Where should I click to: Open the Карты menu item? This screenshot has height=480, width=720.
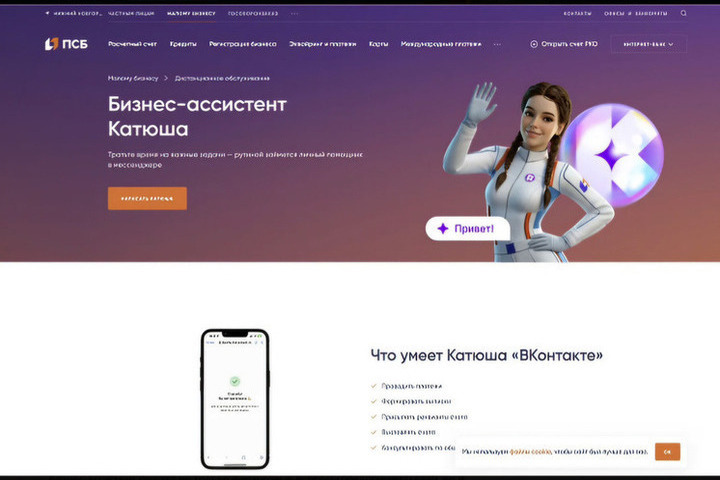click(x=378, y=44)
